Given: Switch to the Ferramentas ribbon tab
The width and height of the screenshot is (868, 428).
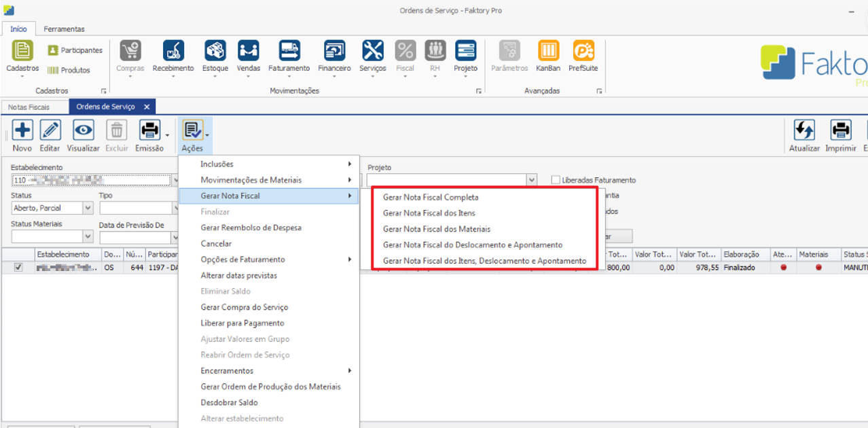Looking at the screenshot, I should (x=65, y=29).
